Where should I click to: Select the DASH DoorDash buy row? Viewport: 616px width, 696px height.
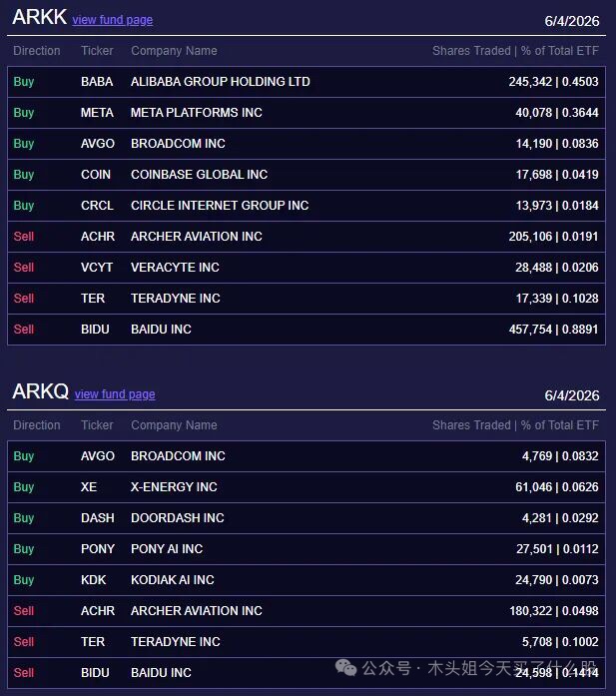coord(307,518)
